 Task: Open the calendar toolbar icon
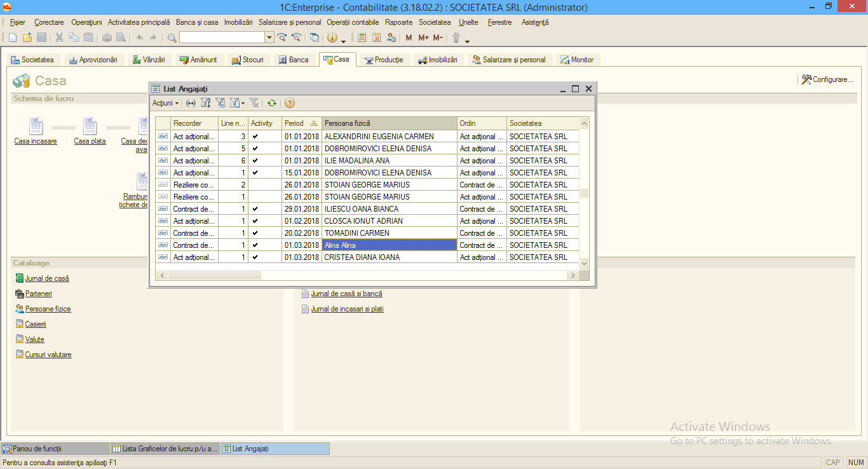[376, 37]
